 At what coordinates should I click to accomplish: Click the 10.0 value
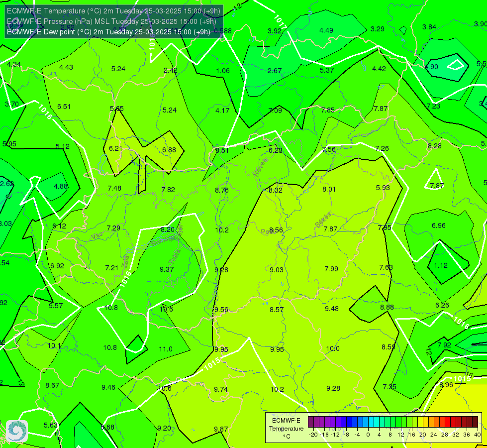click(x=333, y=349)
